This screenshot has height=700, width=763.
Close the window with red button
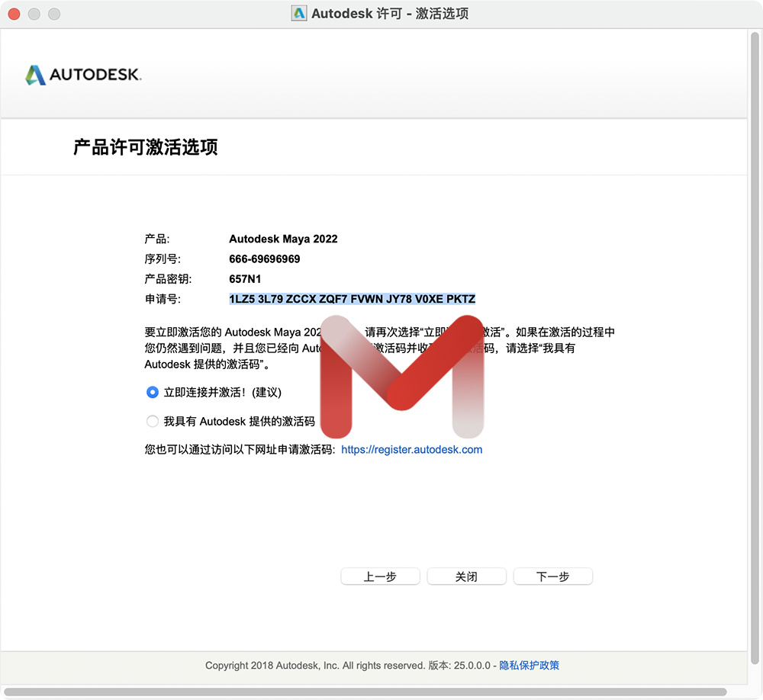[x=14, y=14]
